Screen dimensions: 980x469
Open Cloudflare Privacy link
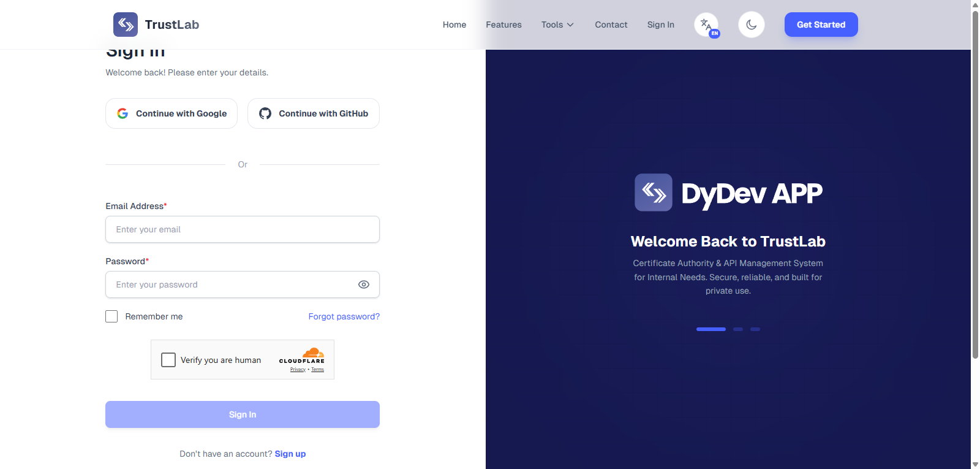298,370
